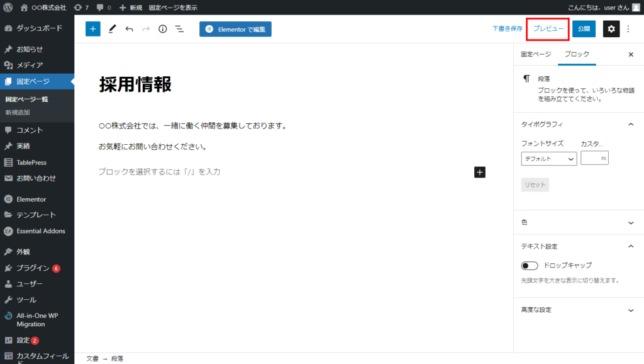644x364 pixels.
Task: Open the list view outline icon
Action: pyautogui.click(x=179, y=29)
